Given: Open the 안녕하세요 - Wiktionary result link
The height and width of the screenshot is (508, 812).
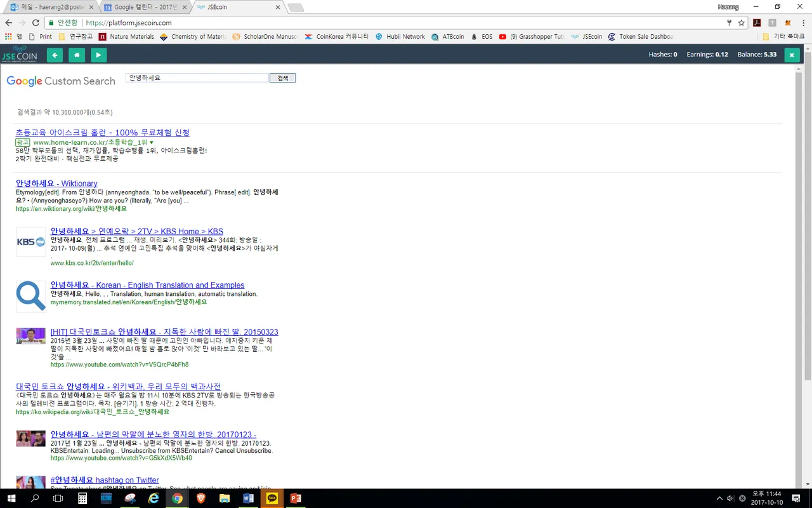Looking at the screenshot, I should (x=56, y=184).
